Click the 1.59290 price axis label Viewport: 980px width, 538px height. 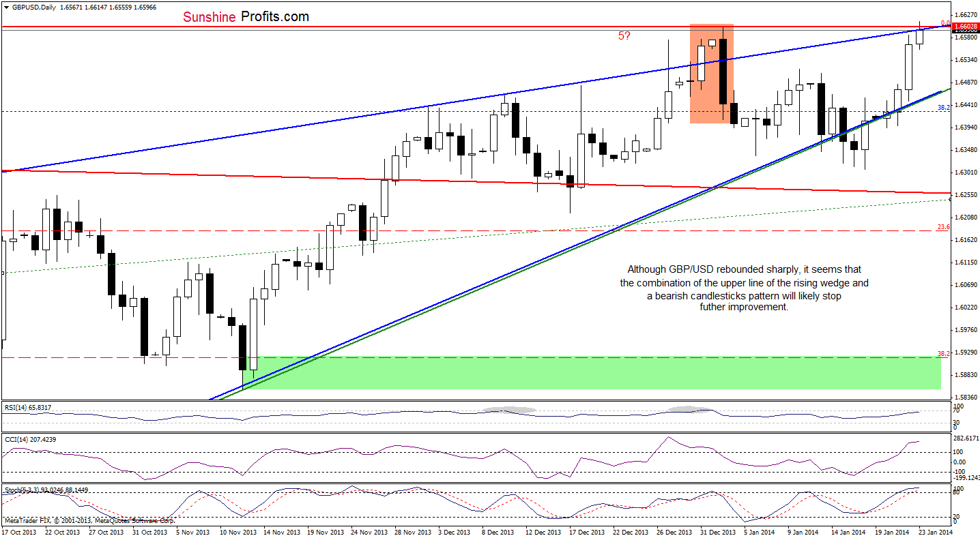(x=966, y=353)
